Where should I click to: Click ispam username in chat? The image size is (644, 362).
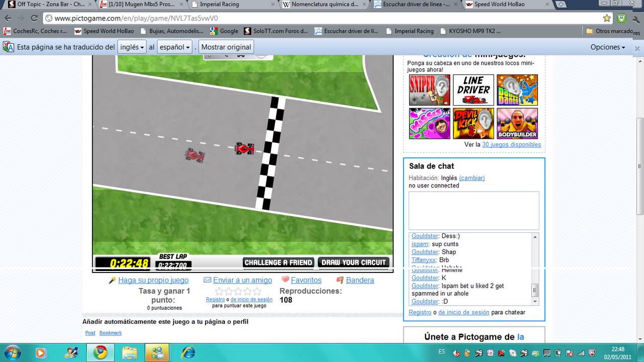[420, 244]
